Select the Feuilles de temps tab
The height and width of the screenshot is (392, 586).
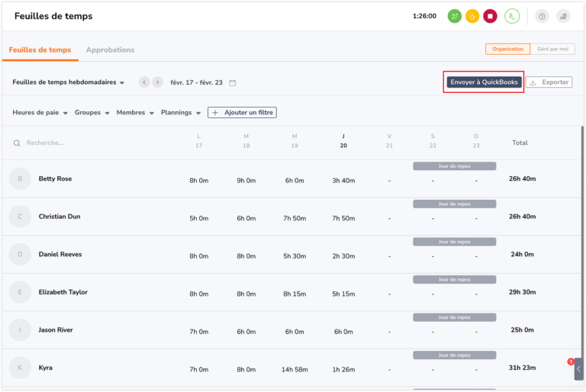[40, 50]
